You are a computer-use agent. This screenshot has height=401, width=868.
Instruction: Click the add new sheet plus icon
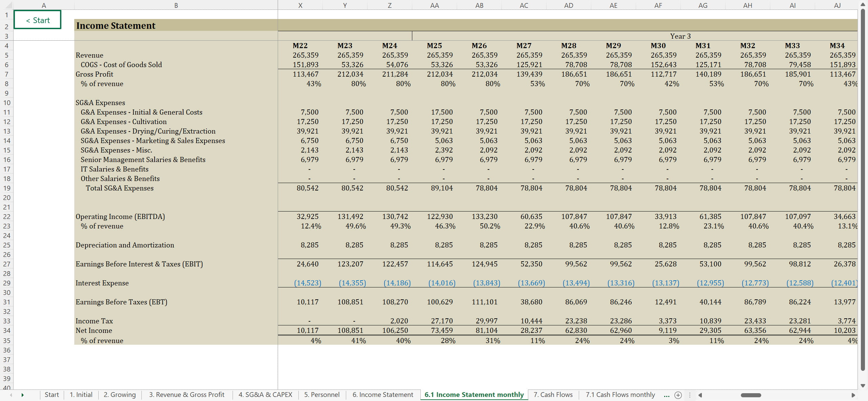tap(678, 395)
